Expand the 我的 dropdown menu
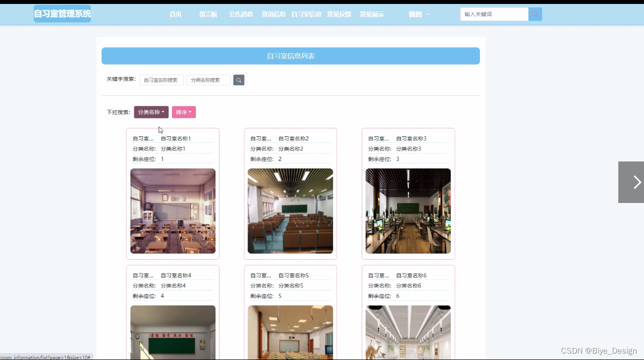Screen dimensions: 644x360 pyautogui.click(x=419, y=14)
